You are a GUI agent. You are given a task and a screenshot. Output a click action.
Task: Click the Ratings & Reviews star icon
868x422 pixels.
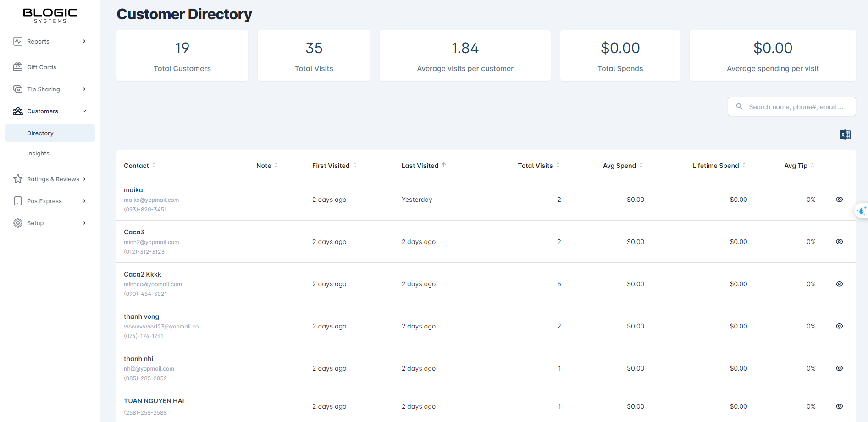click(18, 179)
